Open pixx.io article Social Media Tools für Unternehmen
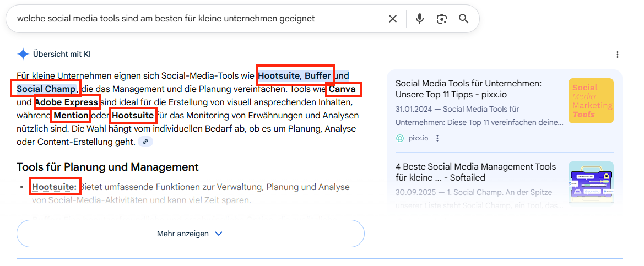This screenshot has height=266, width=644. coord(469,89)
